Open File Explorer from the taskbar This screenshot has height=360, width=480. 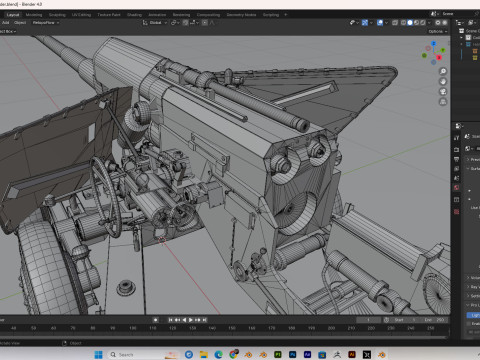pos(204,354)
